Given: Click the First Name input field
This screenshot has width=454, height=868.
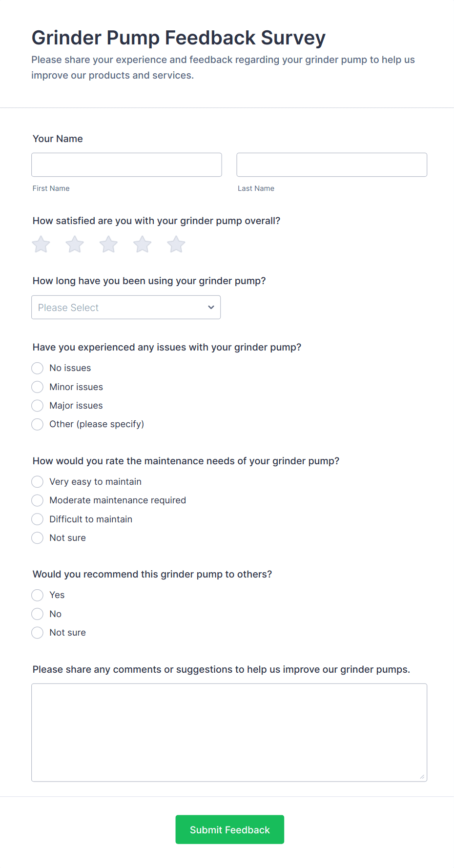Looking at the screenshot, I should point(126,165).
